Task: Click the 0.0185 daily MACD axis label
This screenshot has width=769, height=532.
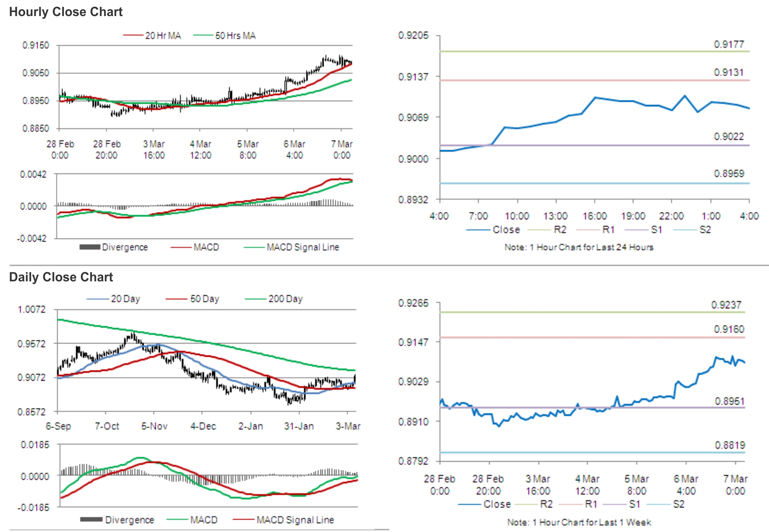Action: [x=35, y=445]
